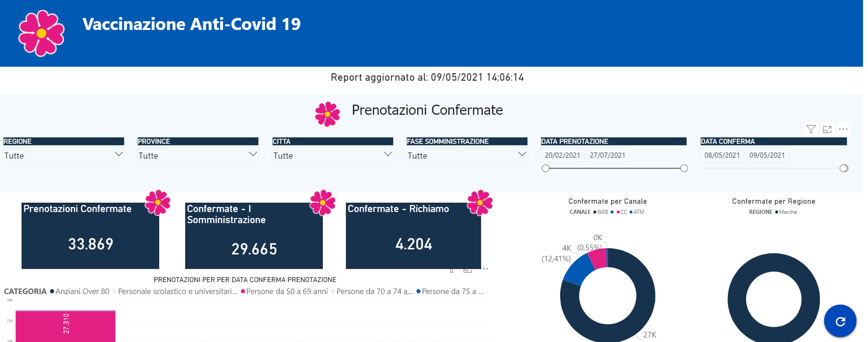
Task: Open the more options ellipsis above Data Conferma
Action: coord(843,129)
